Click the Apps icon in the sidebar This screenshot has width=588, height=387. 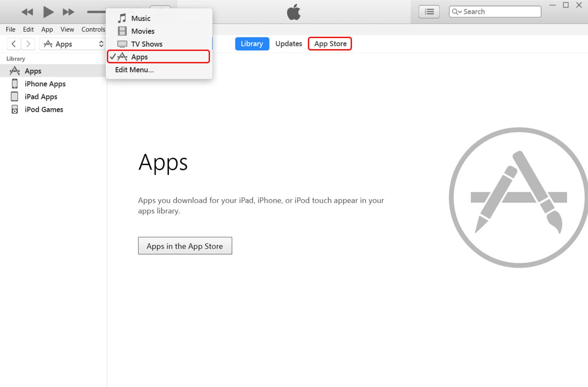pos(15,70)
